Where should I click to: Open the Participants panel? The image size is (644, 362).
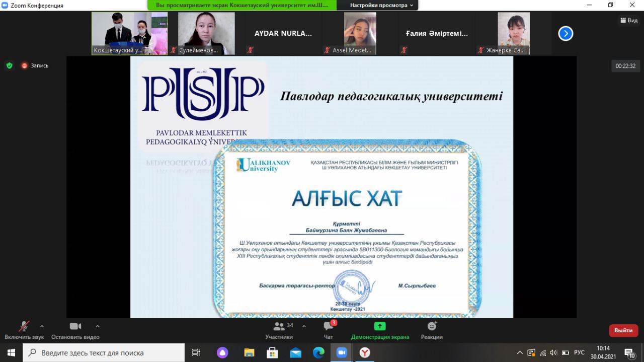279,330
